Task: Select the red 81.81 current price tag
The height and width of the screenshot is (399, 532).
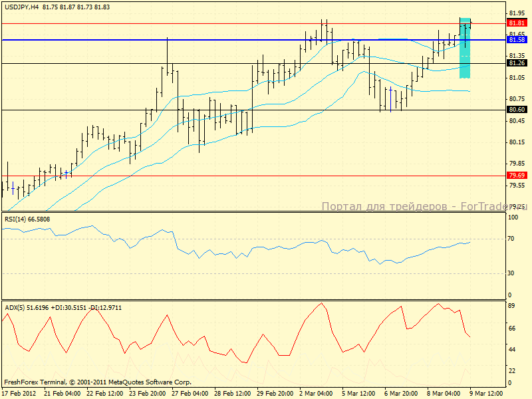Action: pyautogui.click(x=517, y=23)
